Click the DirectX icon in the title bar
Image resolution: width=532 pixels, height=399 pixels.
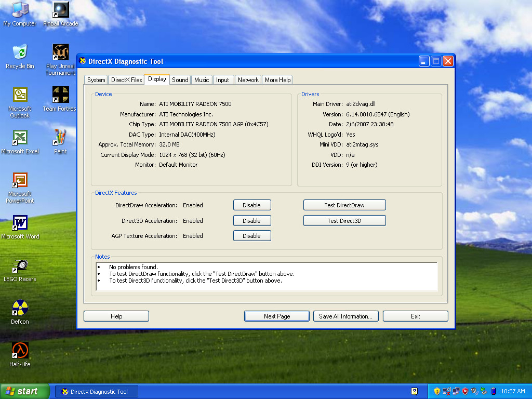83,61
